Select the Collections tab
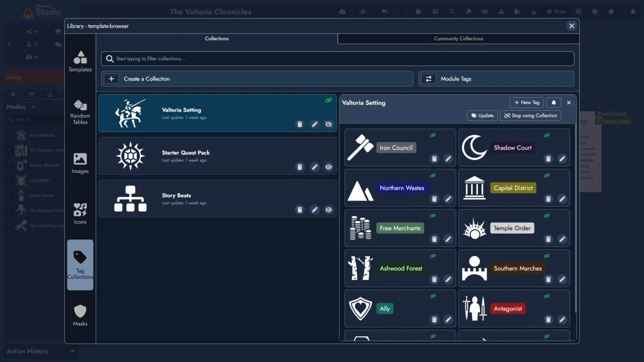The height and width of the screenshot is (362, 644). click(x=217, y=39)
